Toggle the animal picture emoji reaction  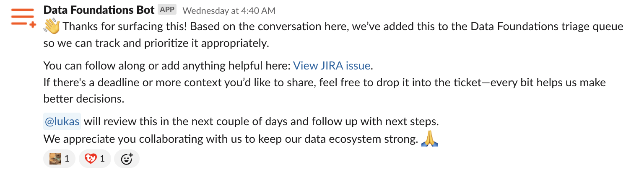point(60,159)
